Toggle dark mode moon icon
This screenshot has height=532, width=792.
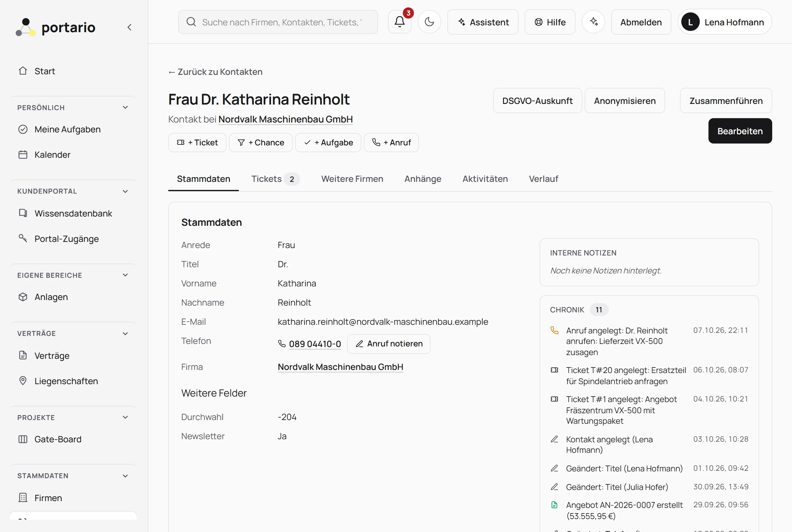(x=429, y=22)
